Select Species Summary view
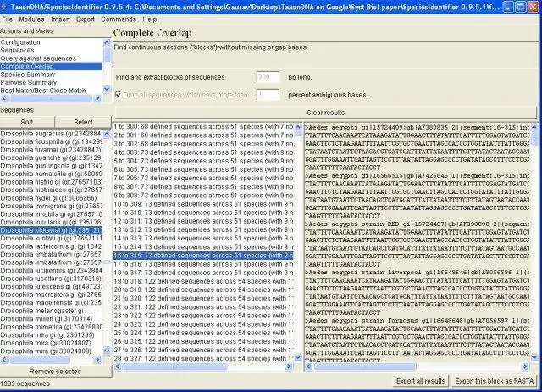This screenshot has height=392, width=542. 51,75
